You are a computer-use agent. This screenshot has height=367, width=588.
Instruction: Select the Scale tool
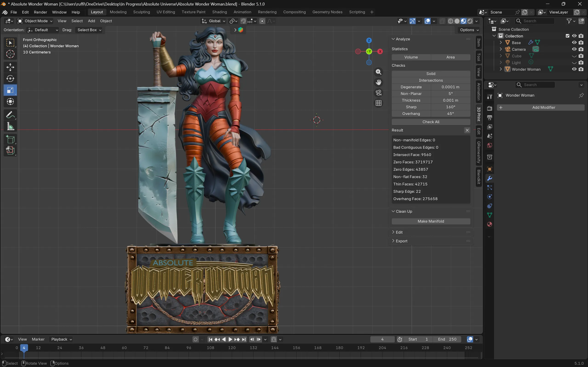coord(10,90)
